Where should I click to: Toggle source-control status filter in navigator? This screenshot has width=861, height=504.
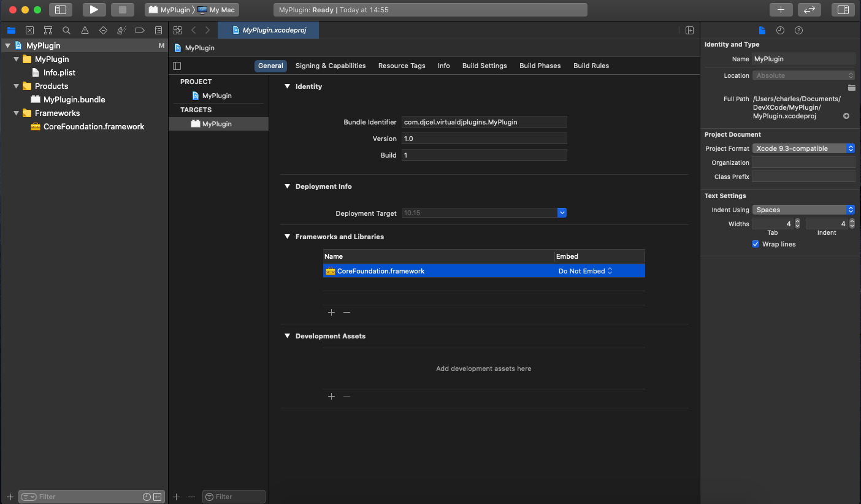point(158,497)
